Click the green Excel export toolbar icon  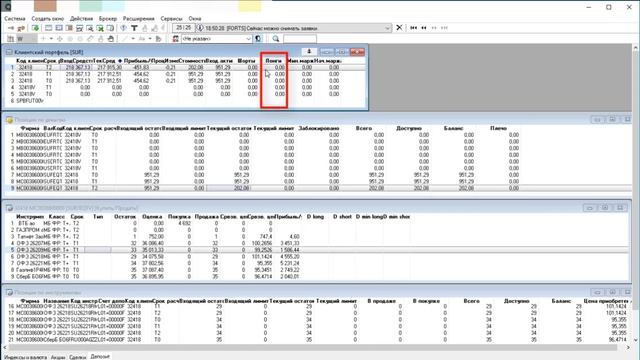pos(100,28)
